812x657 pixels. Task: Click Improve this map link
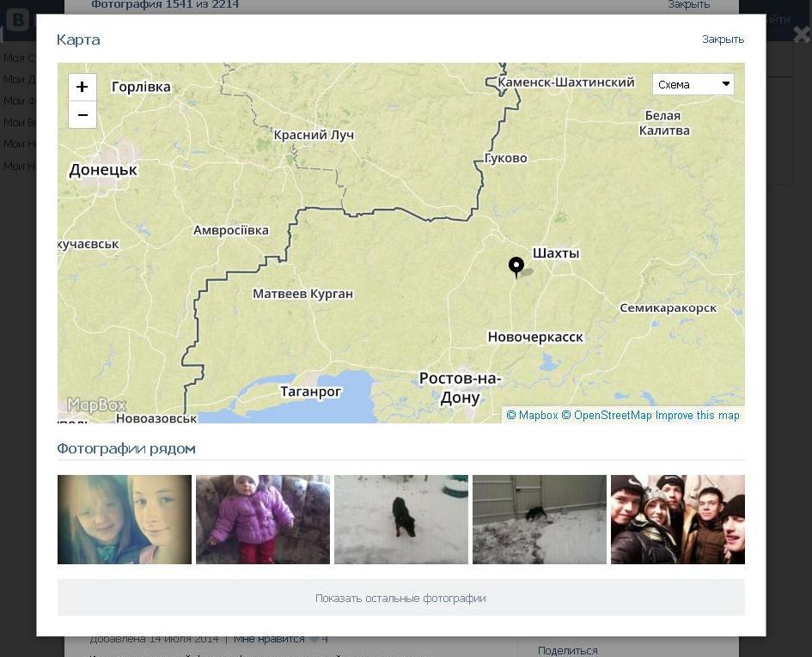[x=697, y=416]
